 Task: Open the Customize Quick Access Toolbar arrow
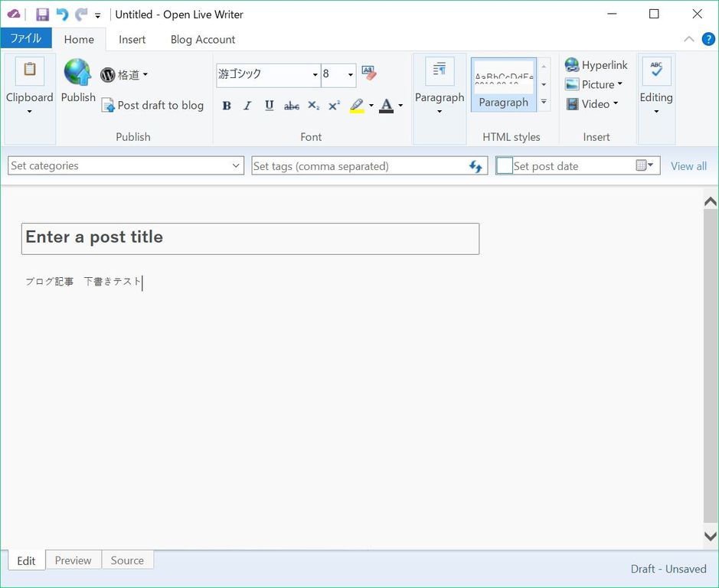tap(98, 15)
